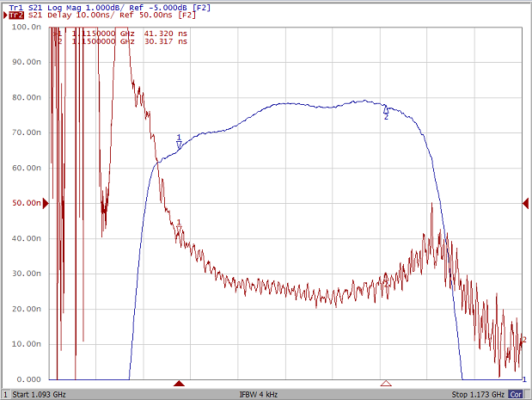Click the Stop 1.173 GHz field
The image size is (532, 400).
(x=477, y=394)
